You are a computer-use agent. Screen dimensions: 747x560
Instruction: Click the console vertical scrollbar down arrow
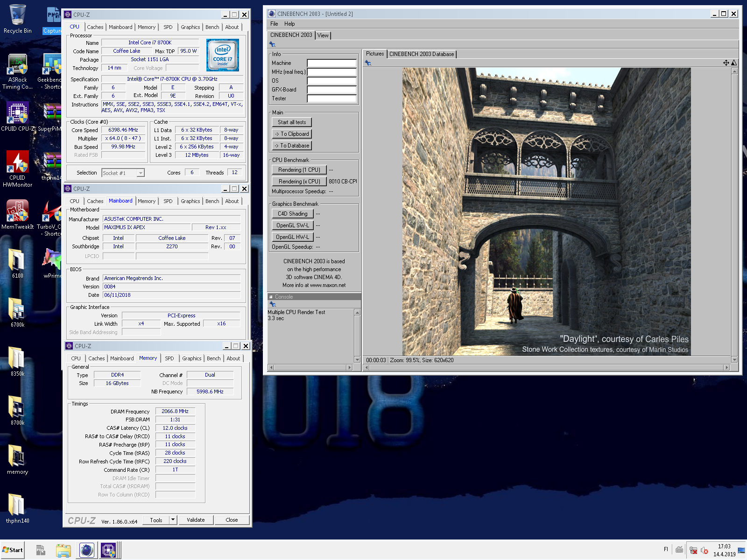click(x=357, y=360)
